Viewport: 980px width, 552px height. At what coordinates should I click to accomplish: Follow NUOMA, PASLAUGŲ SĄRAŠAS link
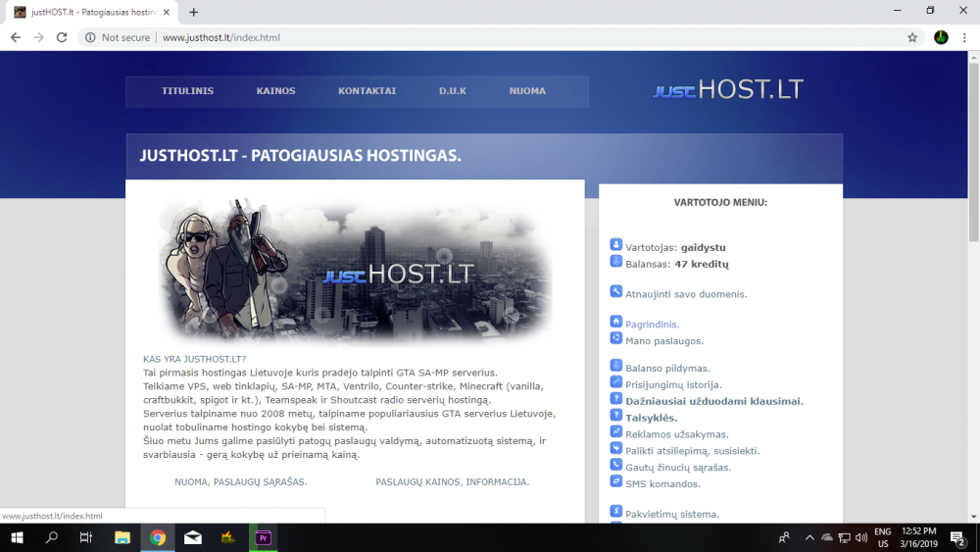click(241, 482)
